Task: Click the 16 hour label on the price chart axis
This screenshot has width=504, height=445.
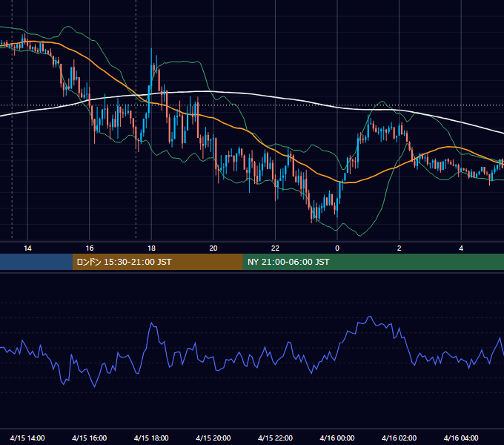Action: click(x=90, y=248)
